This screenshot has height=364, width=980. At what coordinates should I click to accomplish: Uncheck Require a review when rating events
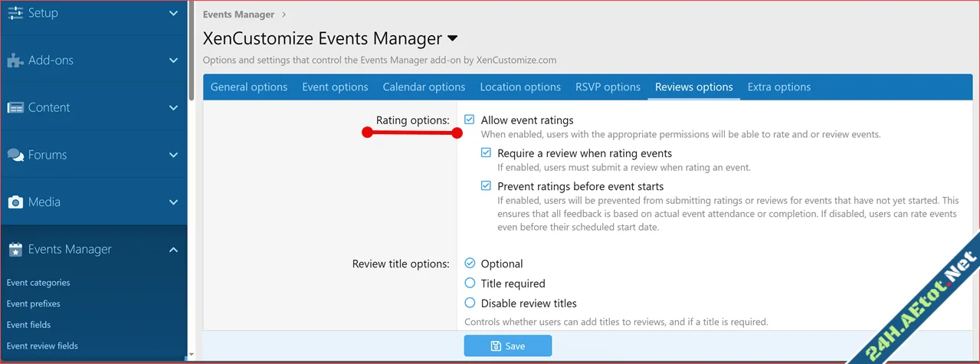[486, 152]
